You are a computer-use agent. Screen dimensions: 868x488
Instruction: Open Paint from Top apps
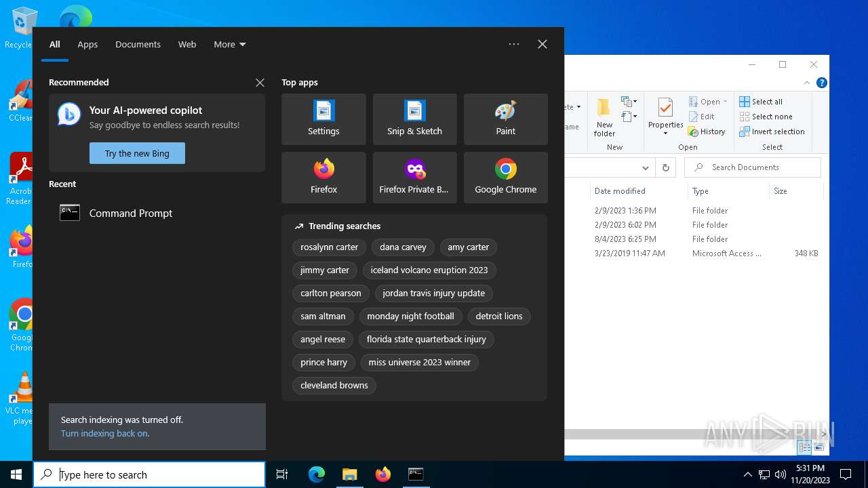click(505, 119)
